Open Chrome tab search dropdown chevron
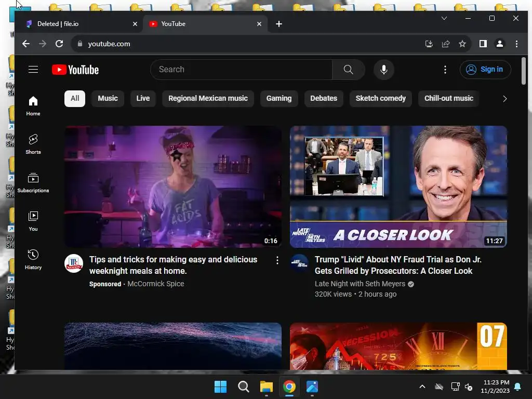The height and width of the screenshot is (399, 532). [444, 18]
